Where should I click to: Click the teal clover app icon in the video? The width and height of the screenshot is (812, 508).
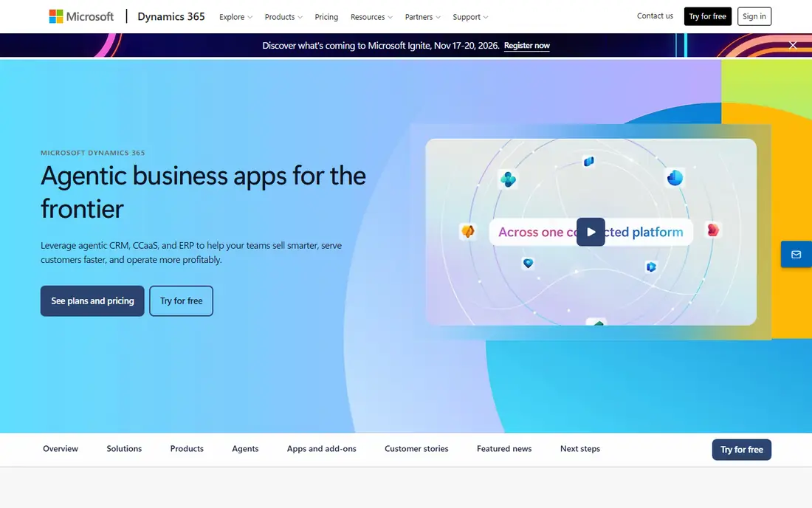pyautogui.click(x=508, y=179)
